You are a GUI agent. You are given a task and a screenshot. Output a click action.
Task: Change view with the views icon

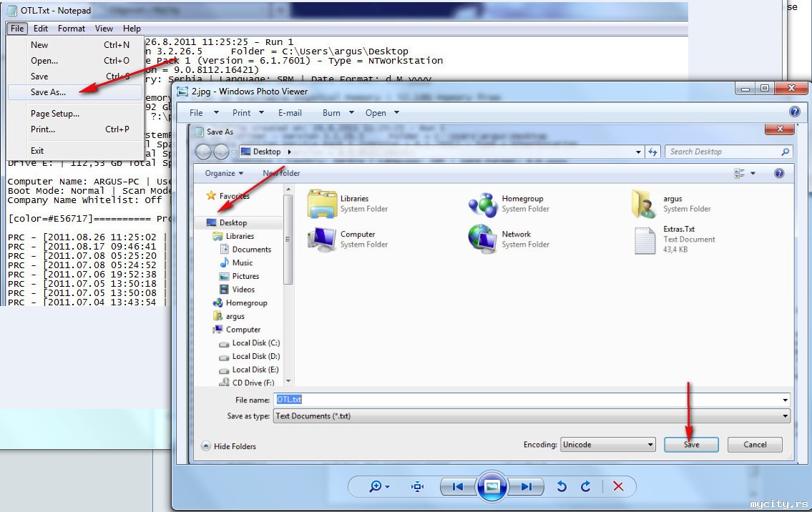tap(739, 174)
